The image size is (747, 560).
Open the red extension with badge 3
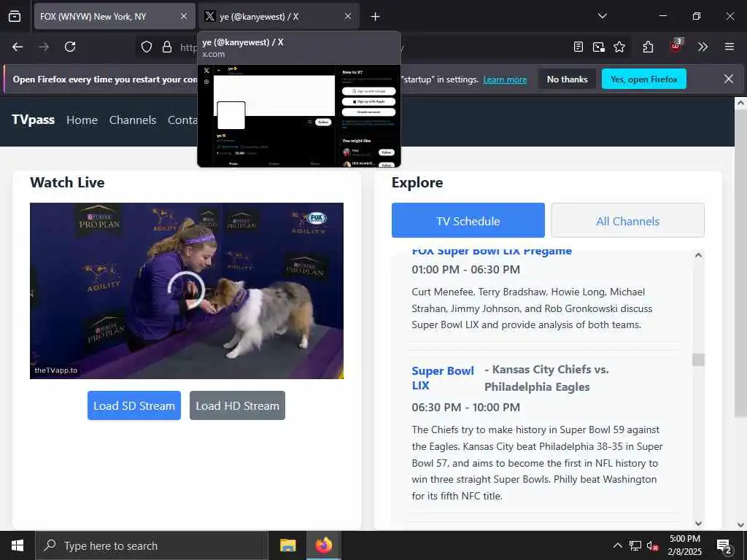click(x=676, y=46)
